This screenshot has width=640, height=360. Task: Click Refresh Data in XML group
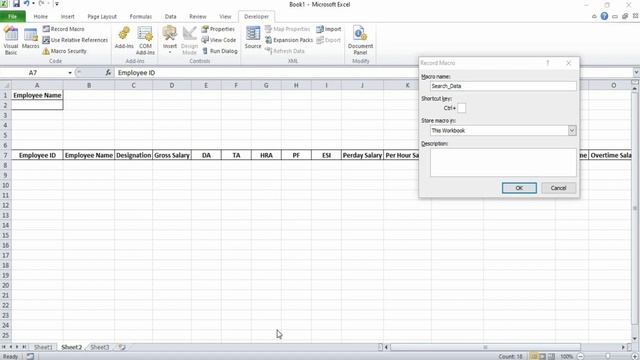pyautogui.click(x=285, y=51)
